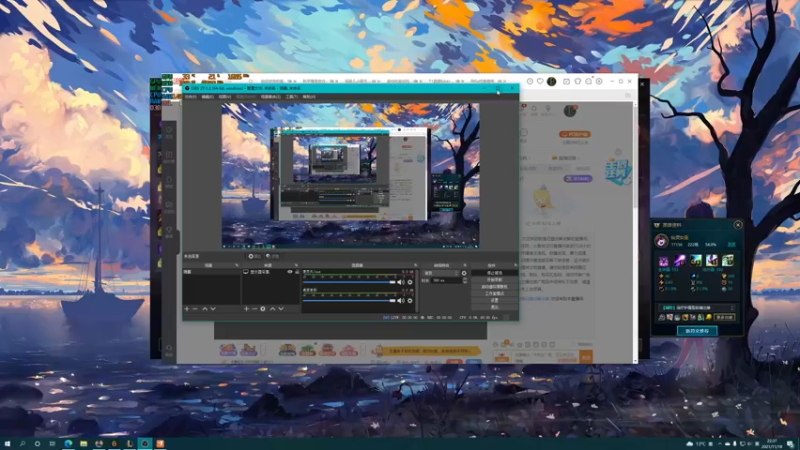Pop out the 转场特效 dock using its header icon
Screen dimensions: 800x450
(x=465, y=265)
